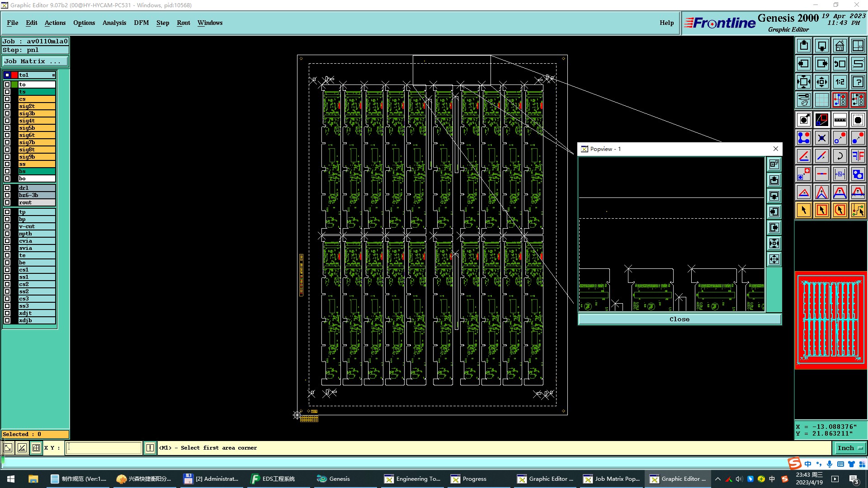The width and height of the screenshot is (868, 488).
Task: Open the Inch units dropdown
Action: coord(850,448)
